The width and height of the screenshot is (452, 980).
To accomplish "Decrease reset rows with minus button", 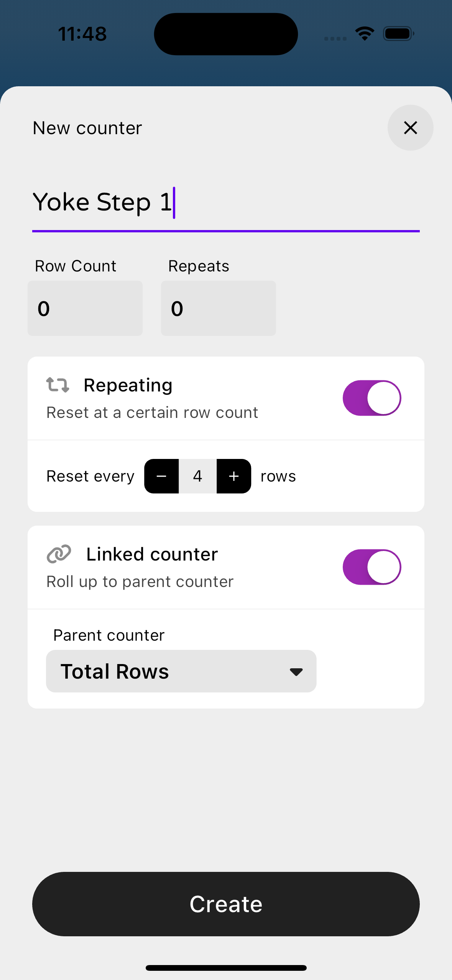I will click(x=161, y=476).
